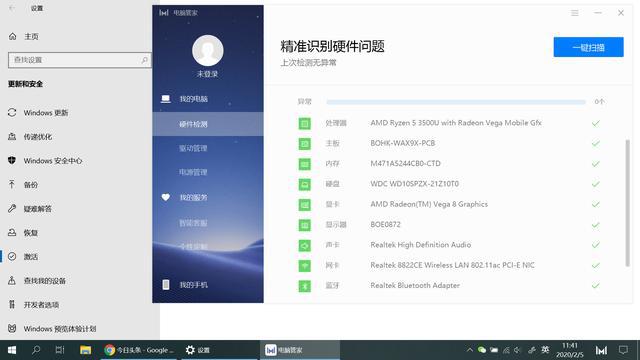Click the network Wi-Fi tray icon
The image size is (640, 360).
pyautogui.click(x=506, y=350)
